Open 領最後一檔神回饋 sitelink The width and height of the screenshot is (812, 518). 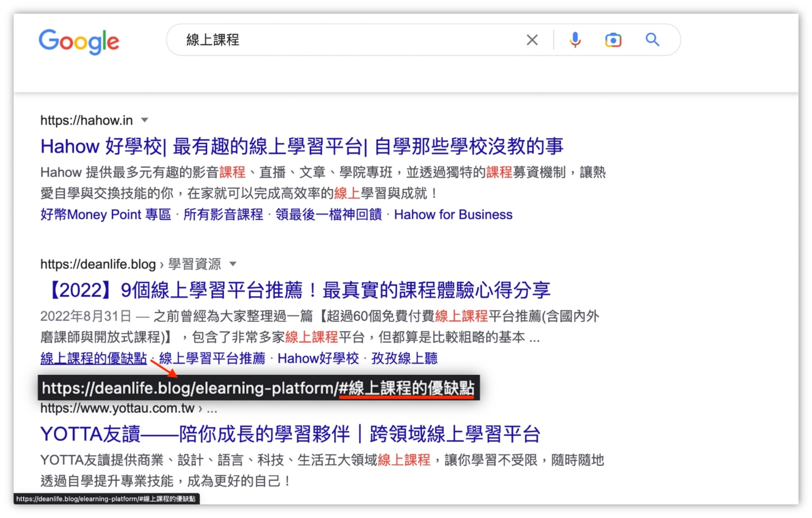328,214
